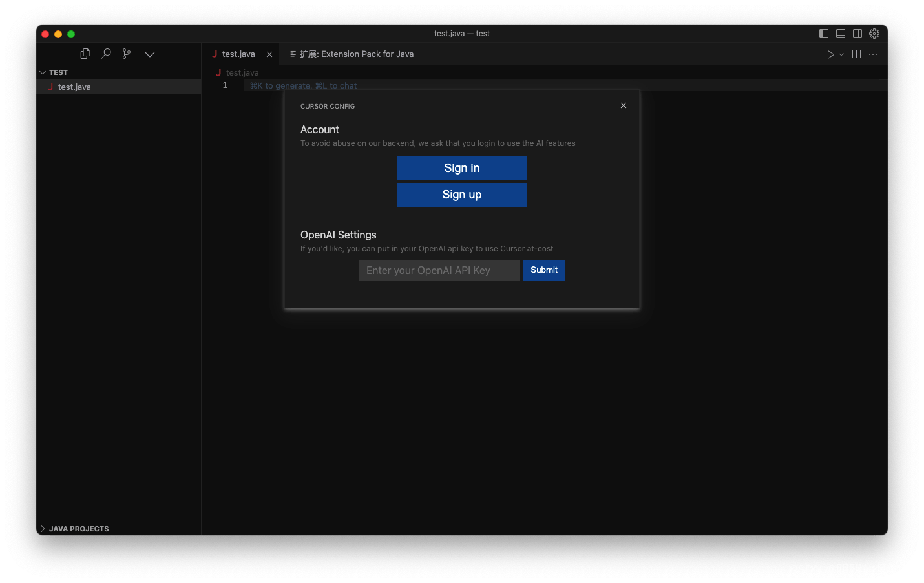Click the green fullscreen window button

[x=71, y=34]
